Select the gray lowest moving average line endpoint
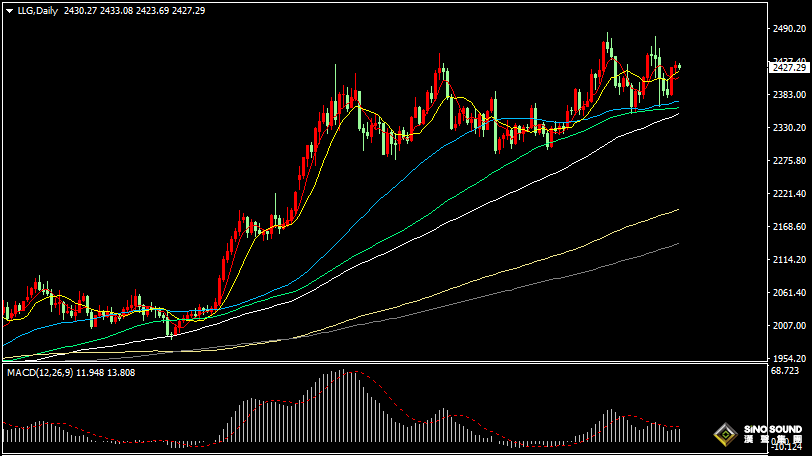The height and width of the screenshot is (456, 812). tap(678, 244)
